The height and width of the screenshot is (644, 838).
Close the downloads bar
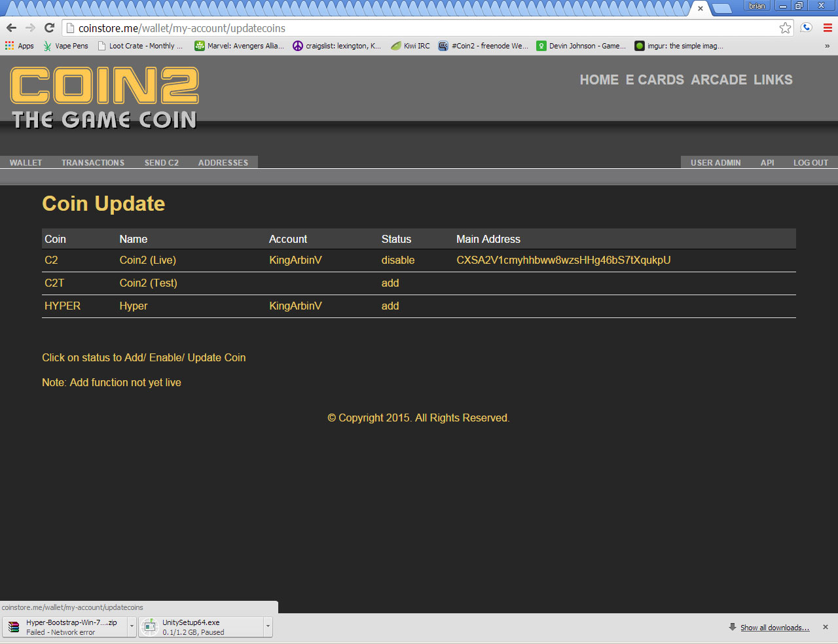pos(826,627)
